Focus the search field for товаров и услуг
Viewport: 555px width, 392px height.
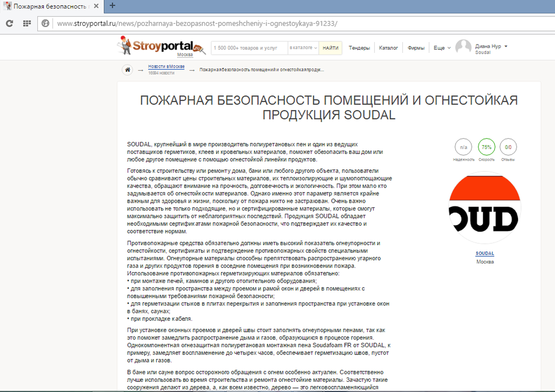[x=249, y=48]
